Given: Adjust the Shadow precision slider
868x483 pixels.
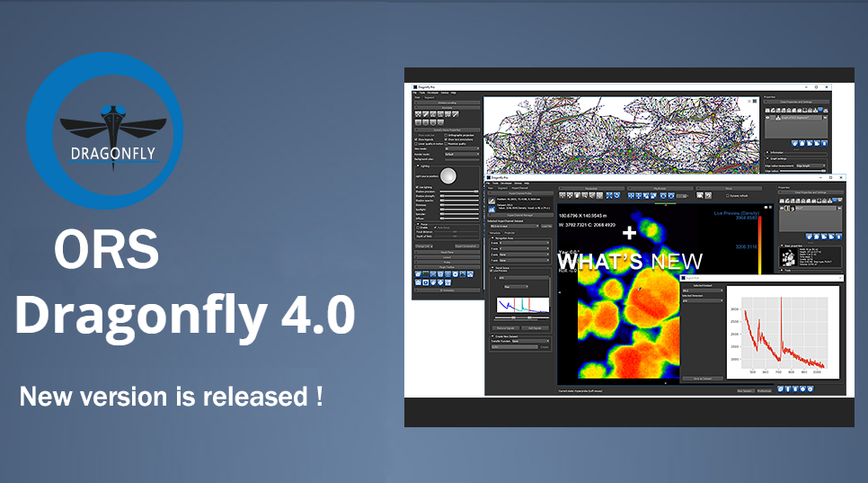Looking at the screenshot, I should (x=459, y=192).
